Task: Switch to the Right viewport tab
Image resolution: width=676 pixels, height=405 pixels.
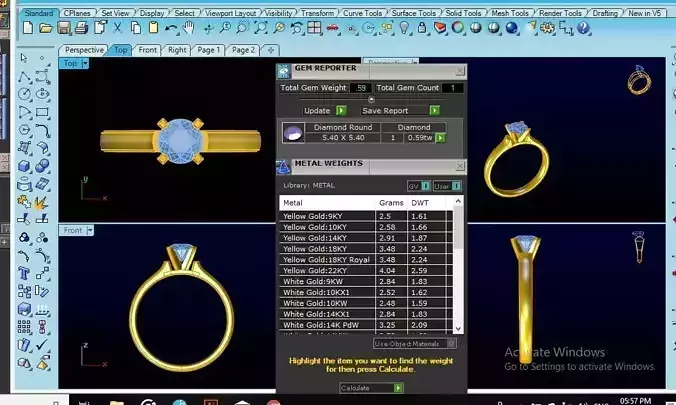Action: tap(177, 50)
